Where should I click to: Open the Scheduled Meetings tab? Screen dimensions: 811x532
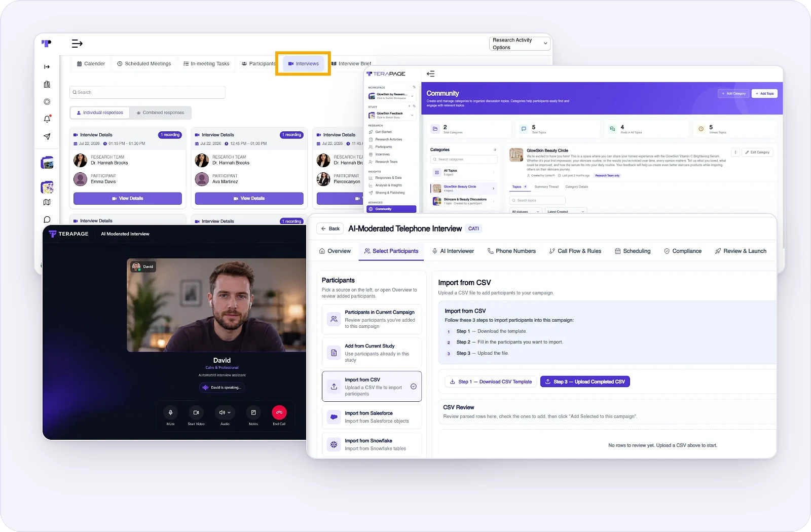pos(144,64)
